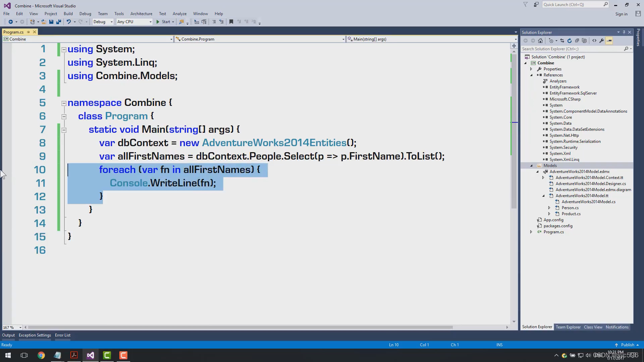644x362 pixels.
Task: Click the Save All toolbar icon
Action: (59, 22)
